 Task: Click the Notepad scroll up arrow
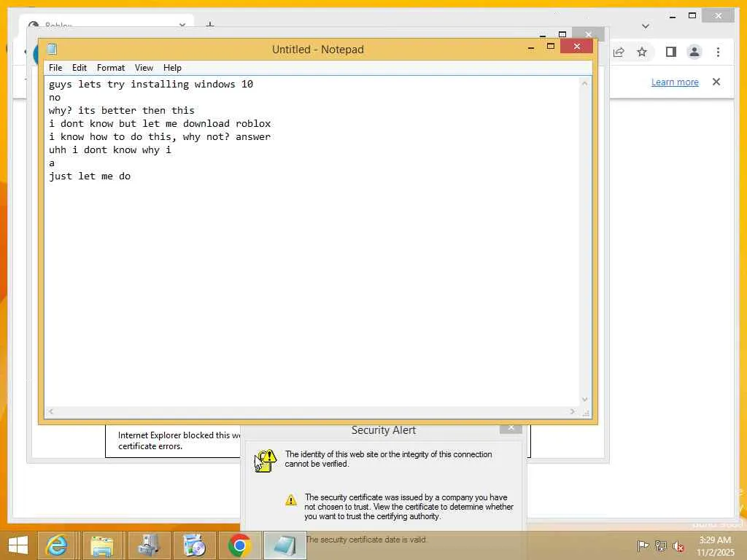tap(584, 83)
